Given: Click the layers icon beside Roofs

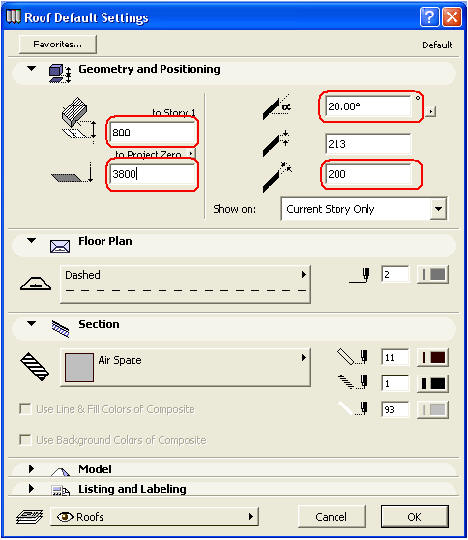Looking at the screenshot, I should [29, 517].
